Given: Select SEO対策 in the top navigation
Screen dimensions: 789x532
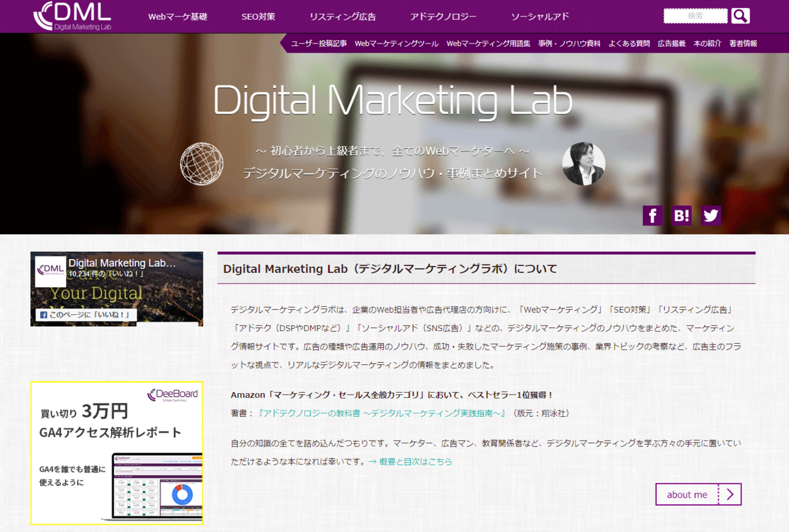Looking at the screenshot, I should [x=258, y=15].
